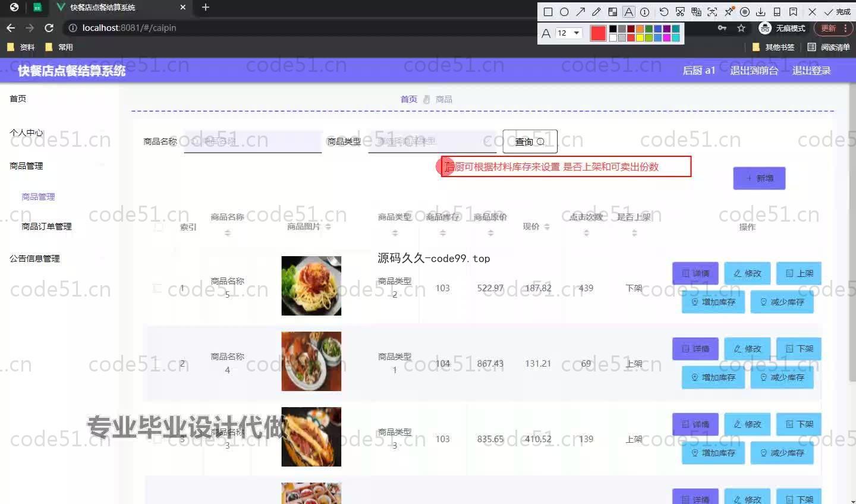
Task: Bookmark this page with the star icon
Action: point(741,28)
